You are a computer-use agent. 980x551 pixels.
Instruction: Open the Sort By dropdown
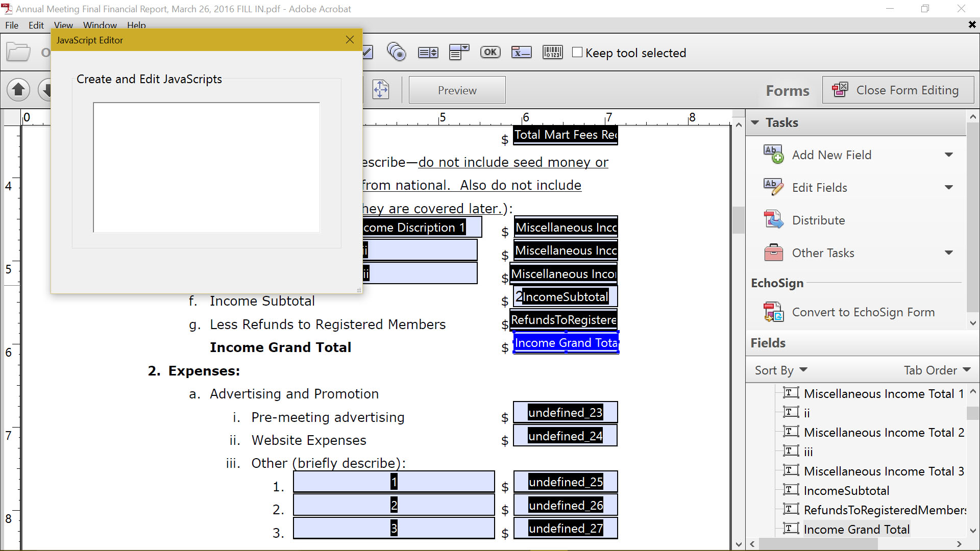[x=781, y=370]
